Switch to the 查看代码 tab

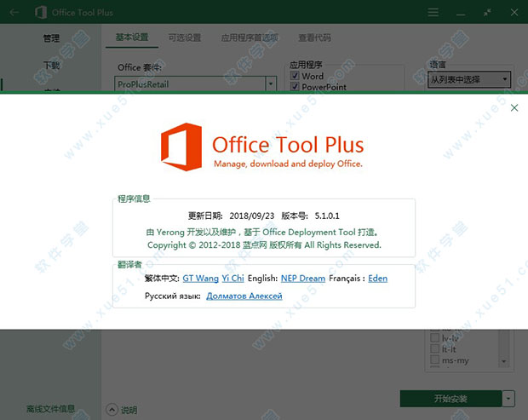314,37
